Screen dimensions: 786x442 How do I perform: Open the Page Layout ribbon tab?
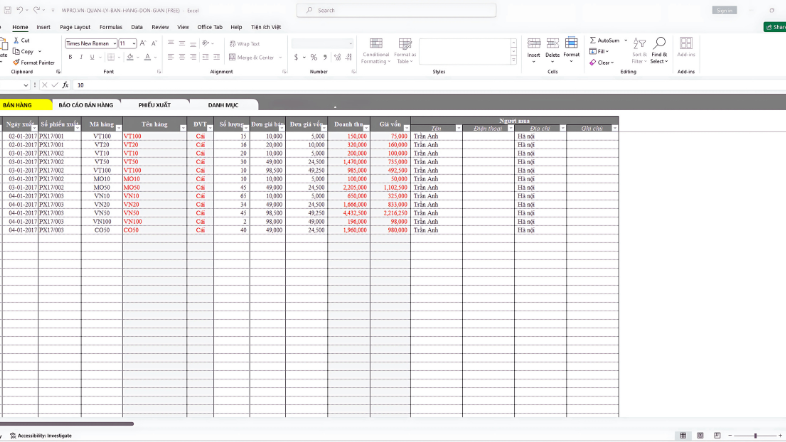coord(75,27)
